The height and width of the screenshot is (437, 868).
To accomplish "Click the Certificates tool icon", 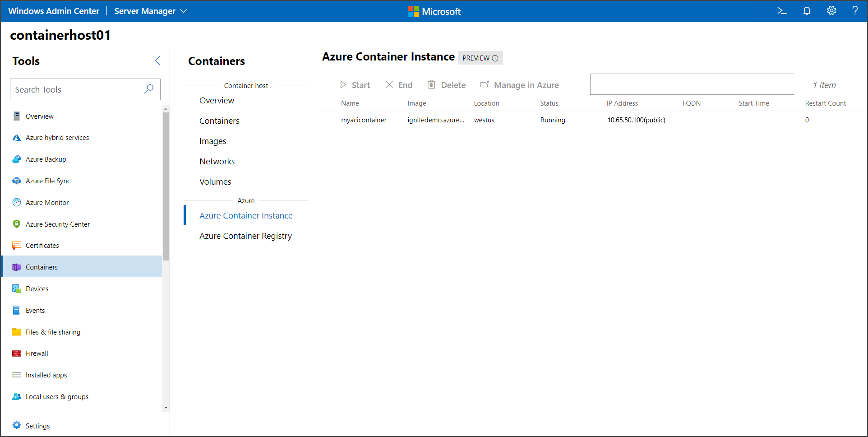I will tap(16, 245).
